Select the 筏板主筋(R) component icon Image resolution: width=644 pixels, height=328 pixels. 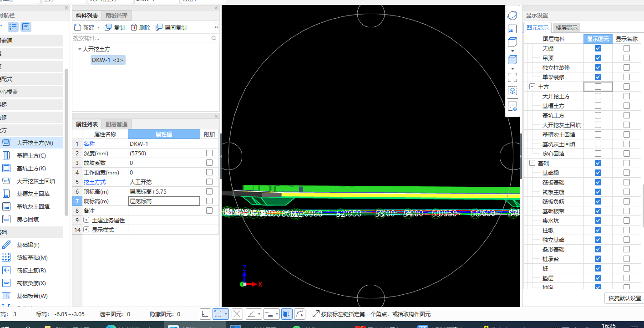[7, 270]
